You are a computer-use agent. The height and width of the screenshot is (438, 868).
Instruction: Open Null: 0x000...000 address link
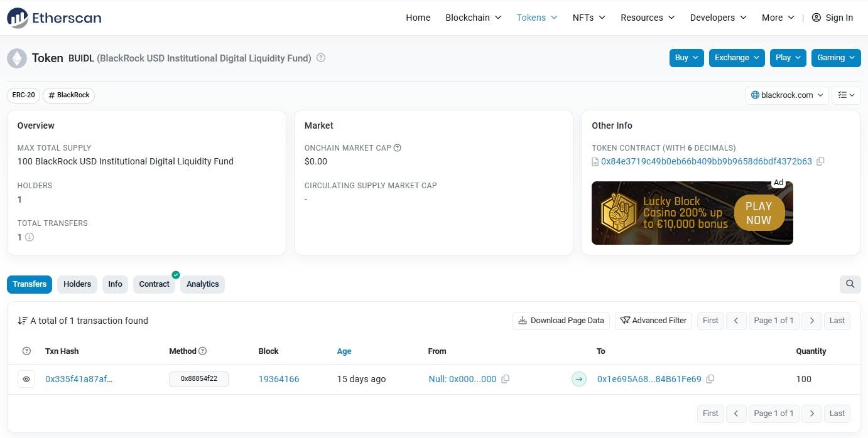tap(462, 379)
